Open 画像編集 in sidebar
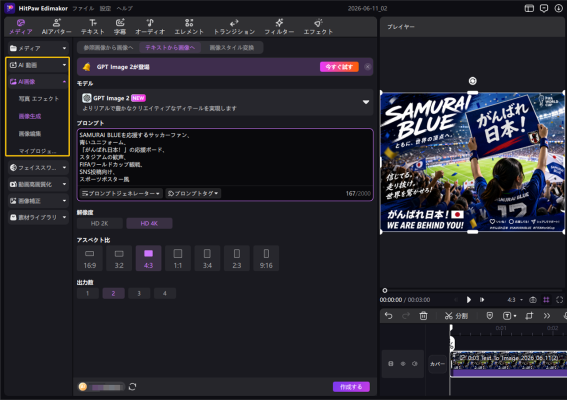Screen dimensions: 567x400 pyautogui.click(x=30, y=134)
